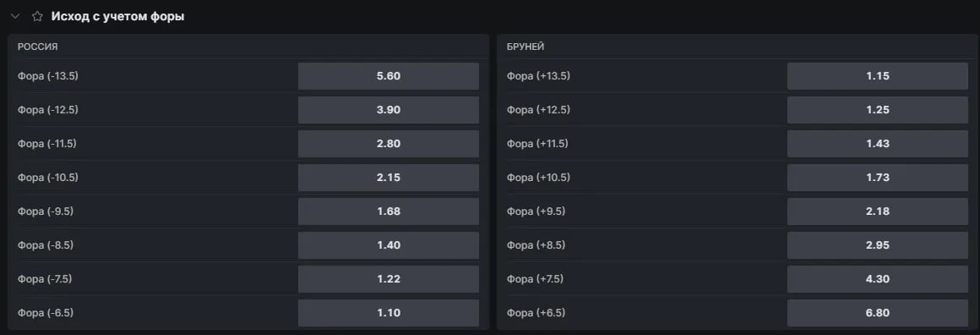Select Россия Фора (-8.5) odds 1.40
The height and width of the screenshot is (335, 980).
(x=389, y=245)
